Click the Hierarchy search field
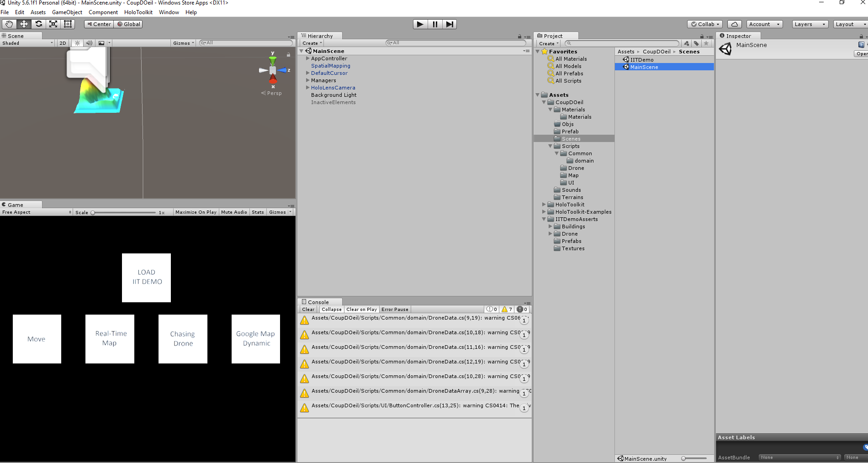 (456, 43)
